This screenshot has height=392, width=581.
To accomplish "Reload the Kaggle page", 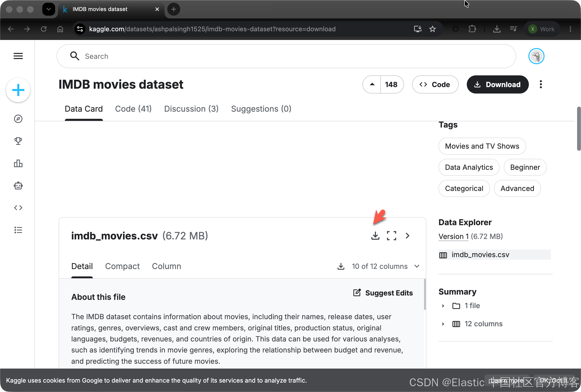I will [x=44, y=29].
